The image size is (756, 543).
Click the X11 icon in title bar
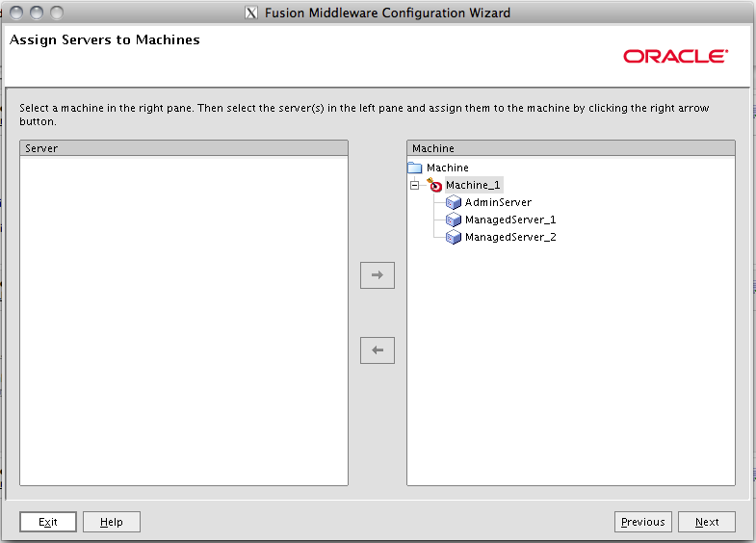click(251, 13)
